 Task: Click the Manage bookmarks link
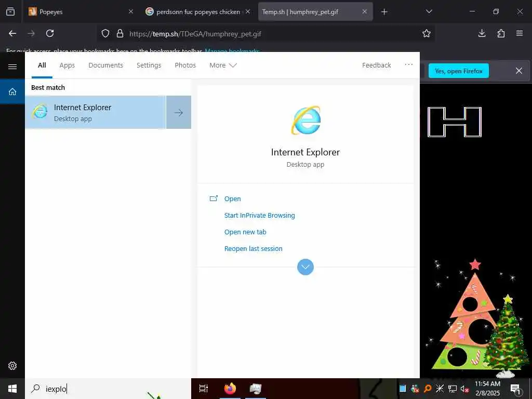[232, 51]
